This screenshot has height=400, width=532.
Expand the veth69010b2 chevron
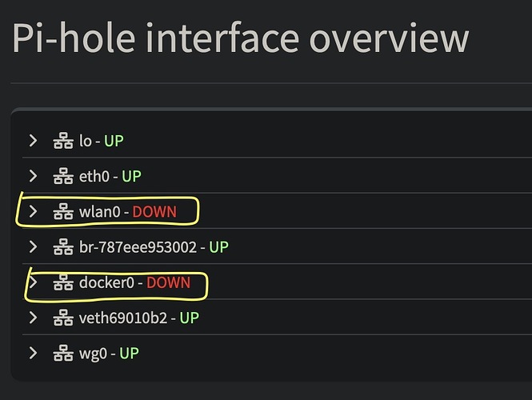point(33,318)
